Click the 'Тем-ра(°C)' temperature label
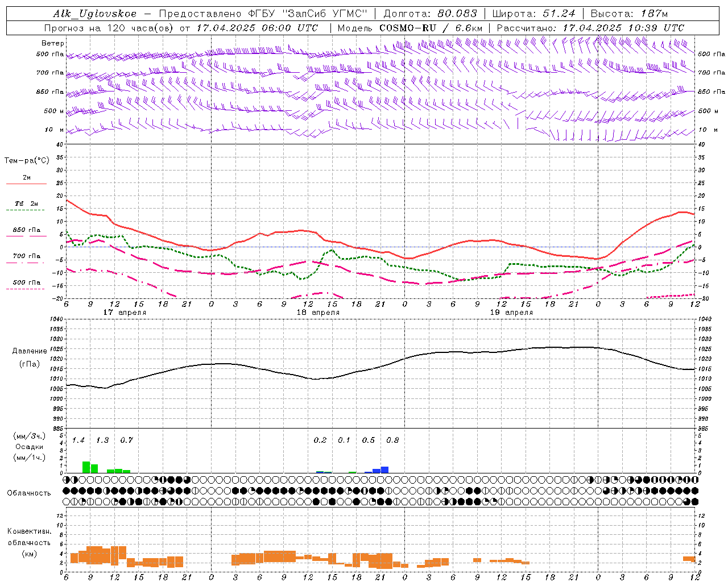 pos(27,161)
